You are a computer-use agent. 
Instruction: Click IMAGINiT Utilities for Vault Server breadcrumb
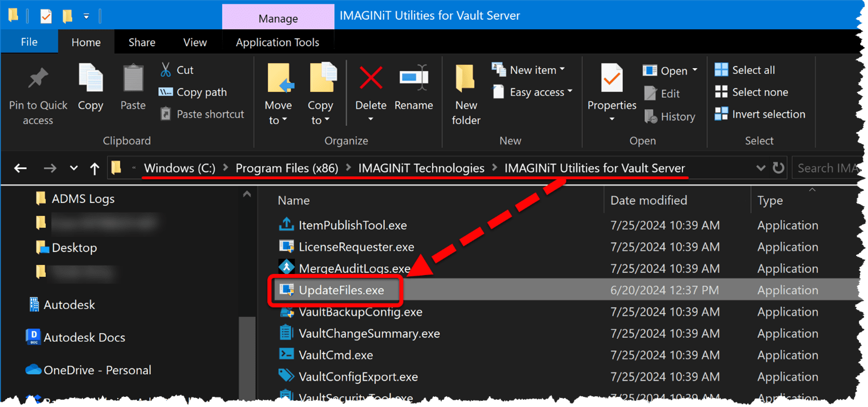(x=595, y=168)
